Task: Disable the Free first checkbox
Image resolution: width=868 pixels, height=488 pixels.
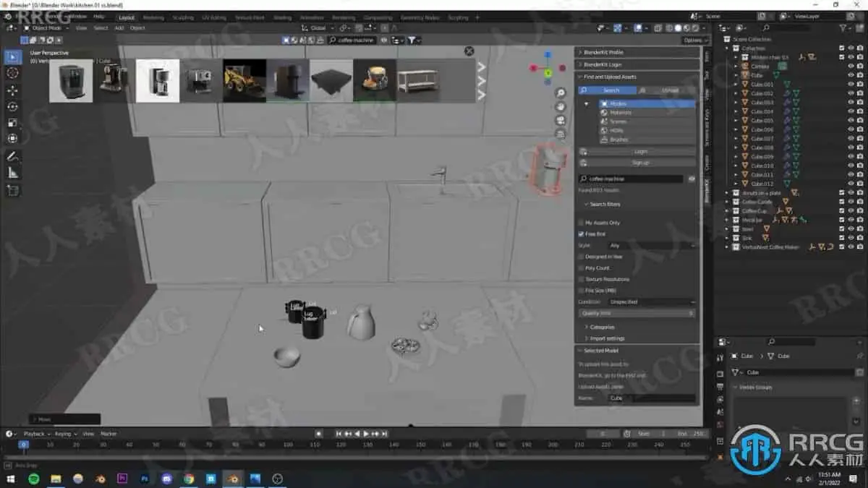Action: point(581,234)
